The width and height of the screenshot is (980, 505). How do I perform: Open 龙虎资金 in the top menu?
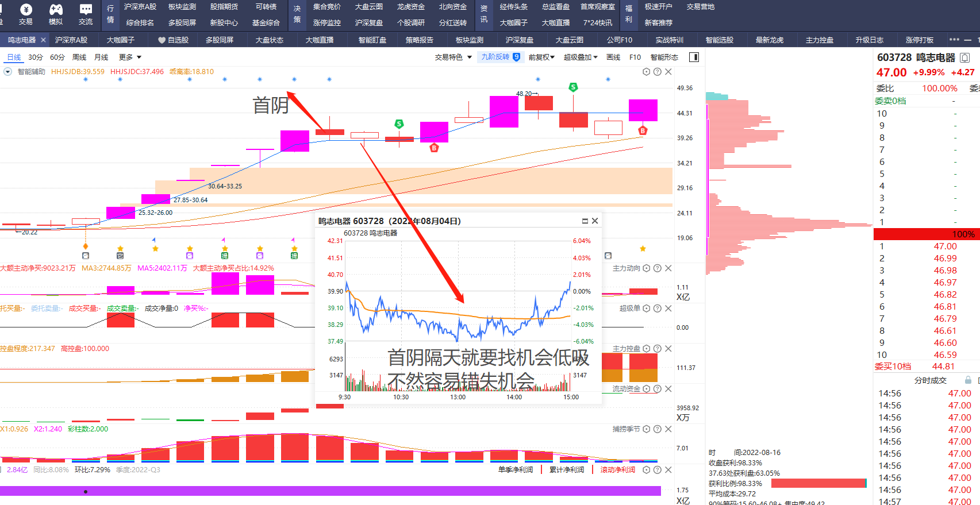pos(411,7)
